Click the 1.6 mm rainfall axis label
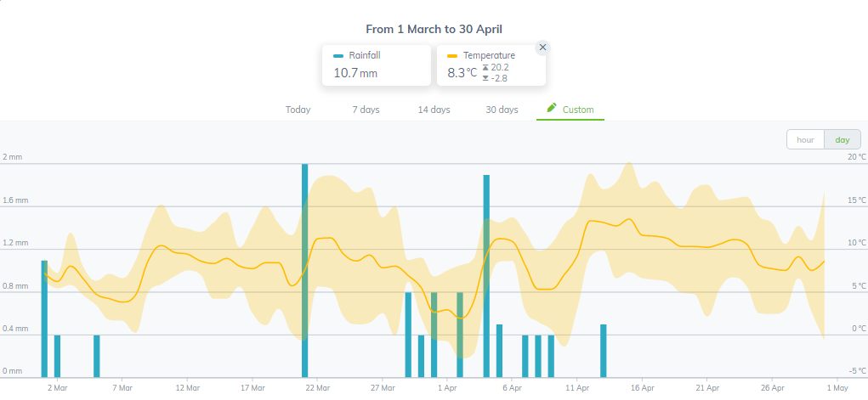868x400 pixels. click(x=15, y=200)
